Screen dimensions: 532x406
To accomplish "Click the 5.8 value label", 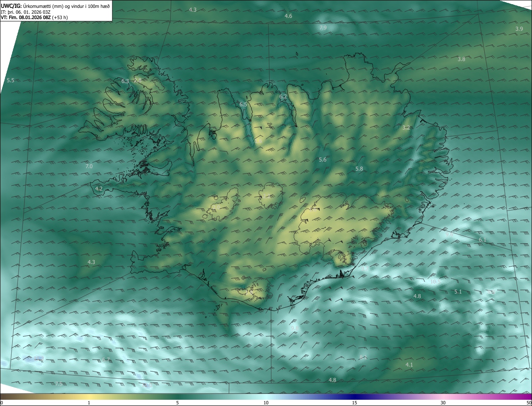I will 359,169.
